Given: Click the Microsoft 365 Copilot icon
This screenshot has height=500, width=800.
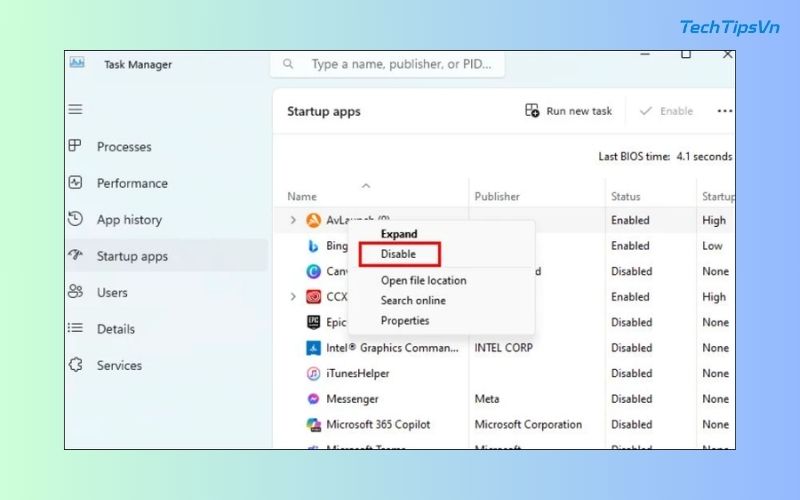Looking at the screenshot, I should pos(313,424).
